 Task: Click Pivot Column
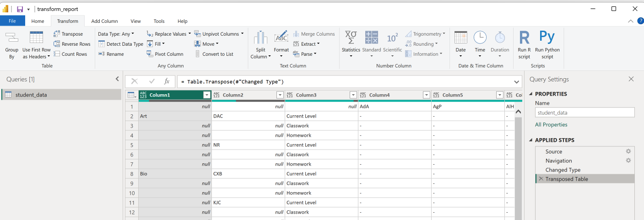pyautogui.click(x=165, y=54)
